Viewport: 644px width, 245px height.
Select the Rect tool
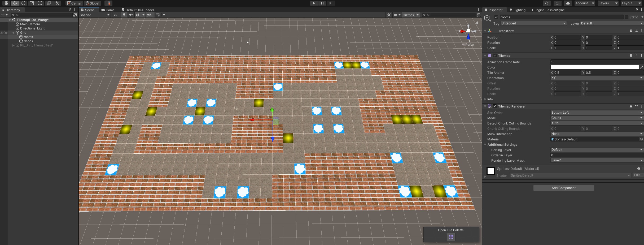(x=40, y=3)
